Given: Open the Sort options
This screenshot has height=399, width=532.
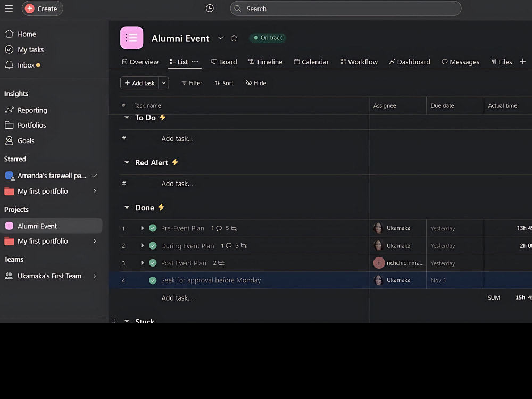Looking at the screenshot, I should (224, 83).
